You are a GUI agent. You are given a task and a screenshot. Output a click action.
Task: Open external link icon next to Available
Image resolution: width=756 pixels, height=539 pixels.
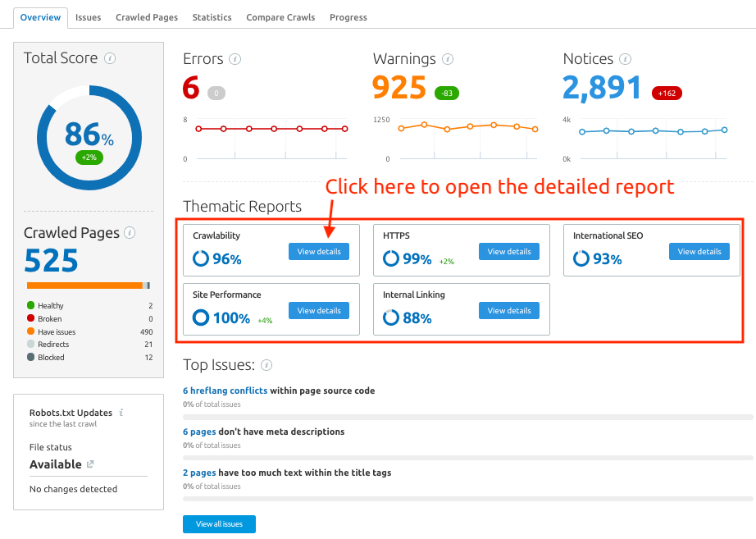(x=90, y=464)
